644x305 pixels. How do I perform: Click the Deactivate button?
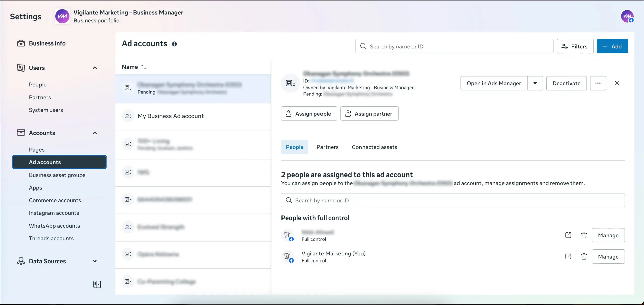pos(566,83)
